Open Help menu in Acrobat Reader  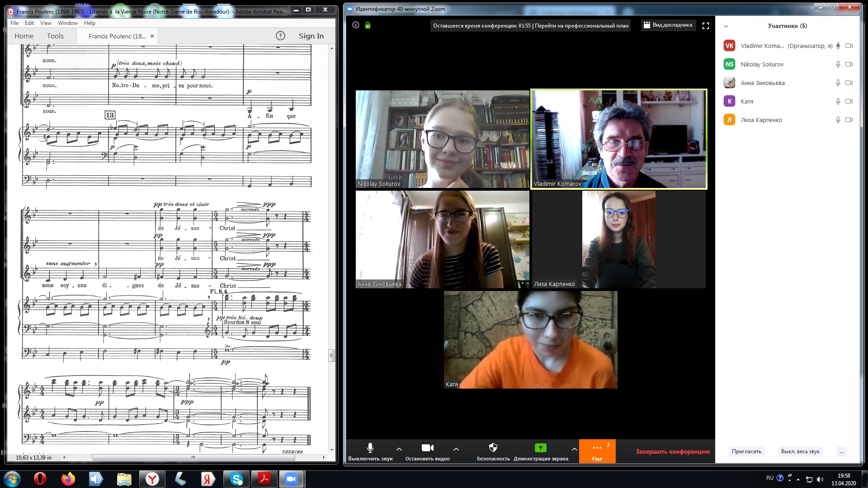pos(90,23)
